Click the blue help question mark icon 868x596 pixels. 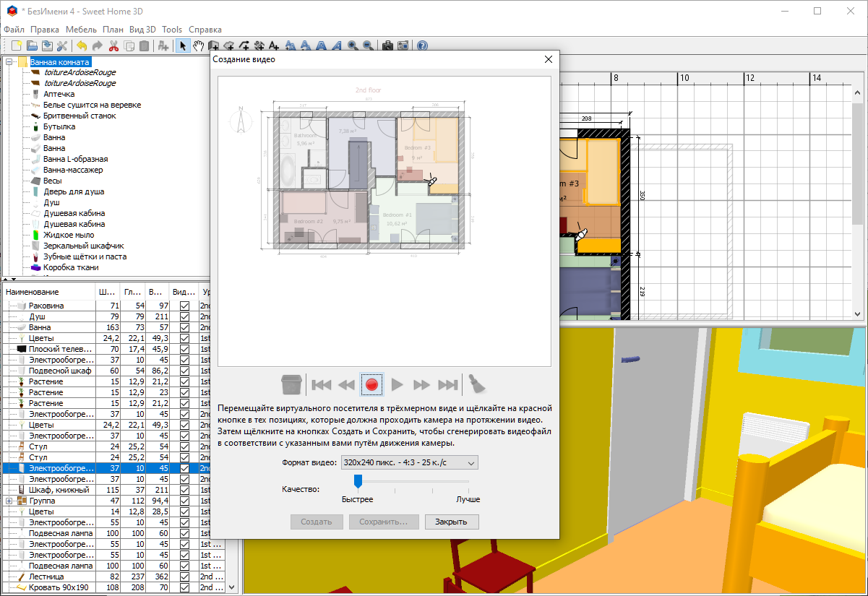[423, 46]
